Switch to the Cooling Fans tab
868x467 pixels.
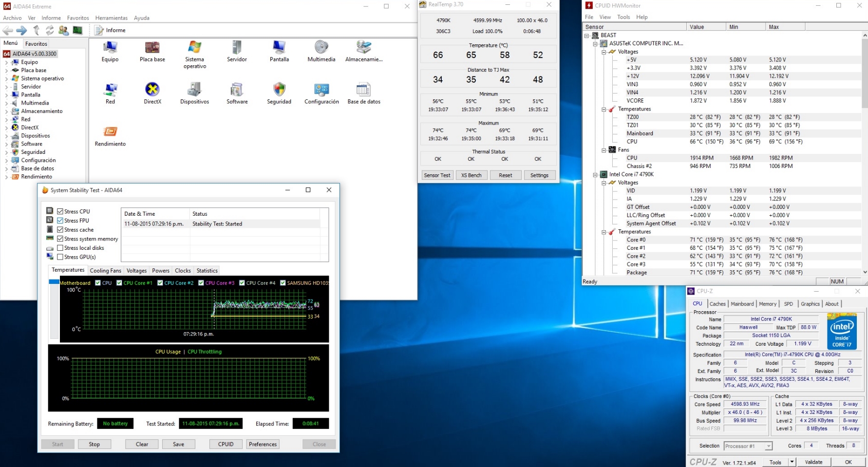click(105, 271)
